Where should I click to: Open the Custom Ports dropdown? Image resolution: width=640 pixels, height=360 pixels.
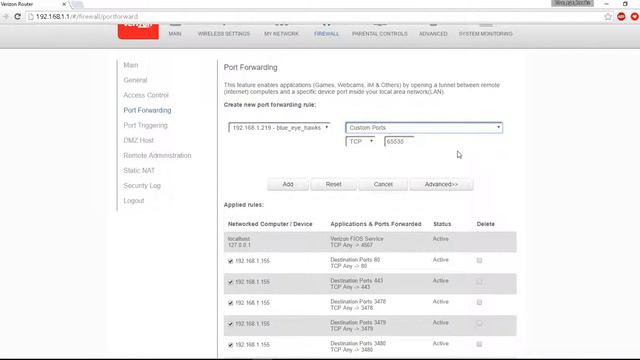tap(424, 128)
